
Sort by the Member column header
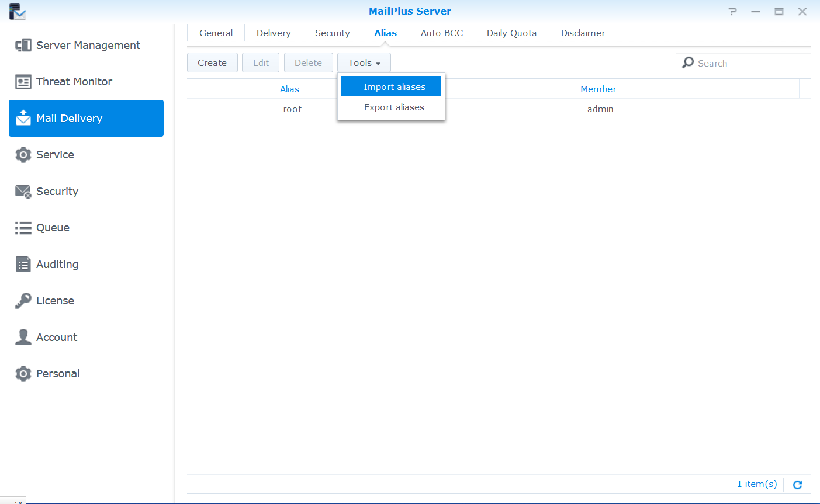point(598,89)
